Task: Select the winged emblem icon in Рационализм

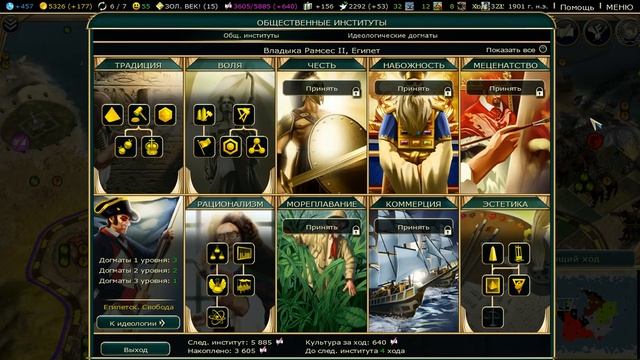Action: point(217,285)
